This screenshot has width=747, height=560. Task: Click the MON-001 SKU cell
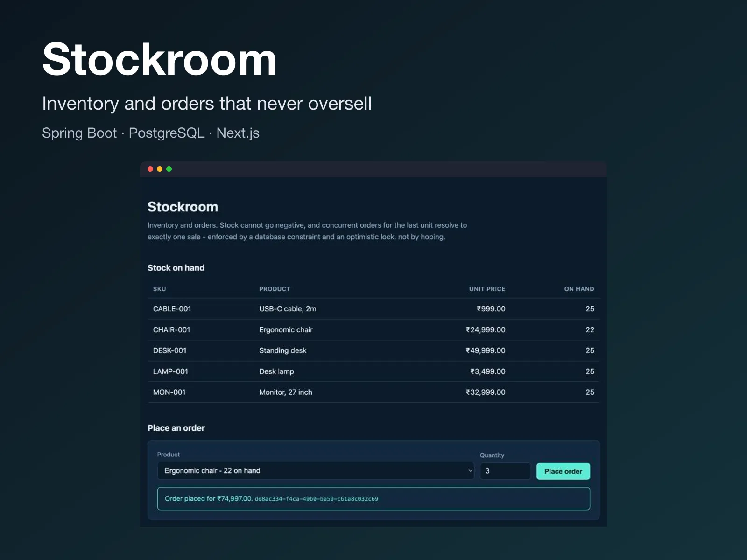coord(169,392)
